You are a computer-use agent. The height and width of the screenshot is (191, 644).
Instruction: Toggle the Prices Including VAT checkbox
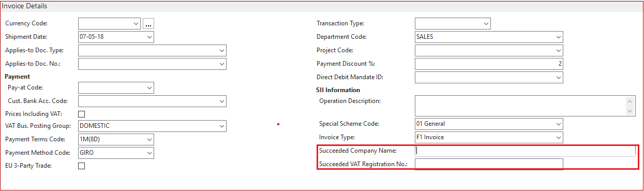point(81,114)
